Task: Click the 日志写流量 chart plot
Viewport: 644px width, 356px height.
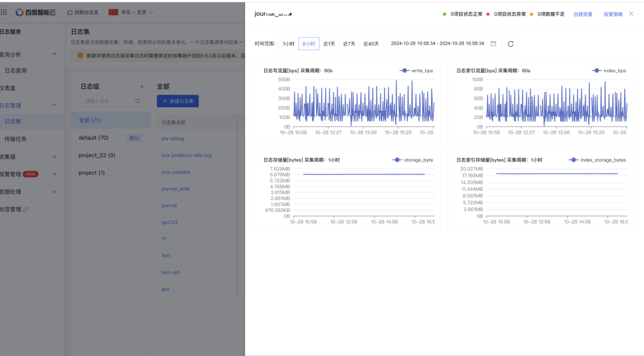Action: 364,103
